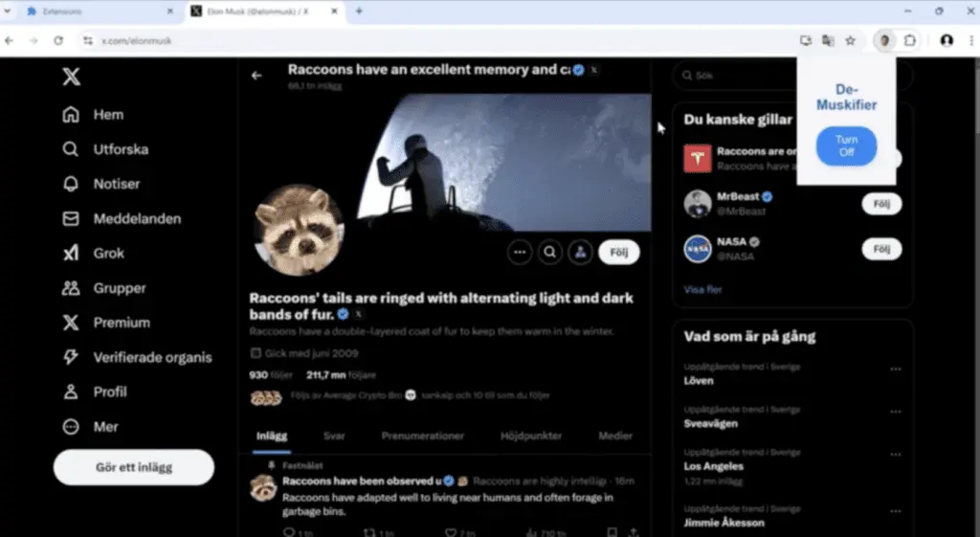Follow NASA with Följ button
Viewport: 980px width, 537px height.
tap(881, 249)
